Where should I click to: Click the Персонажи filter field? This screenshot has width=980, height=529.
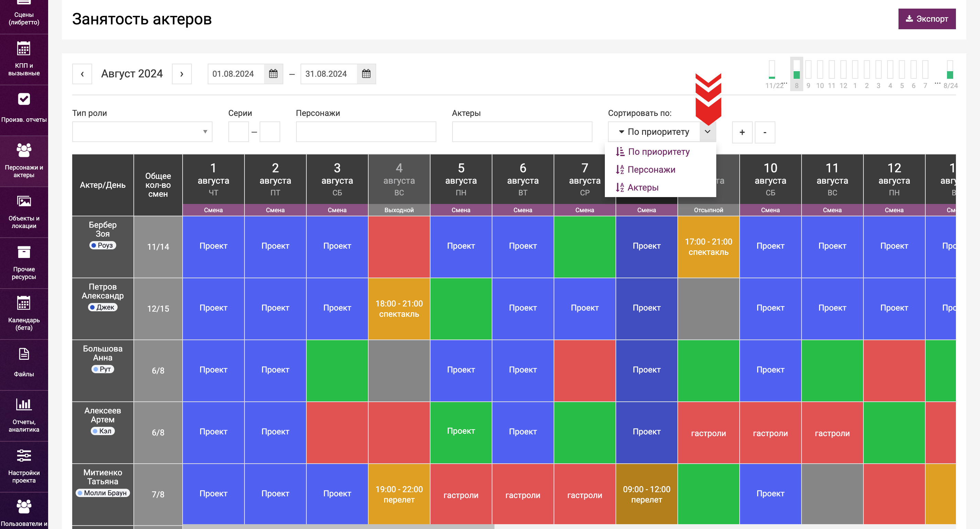click(x=366, y=132)
